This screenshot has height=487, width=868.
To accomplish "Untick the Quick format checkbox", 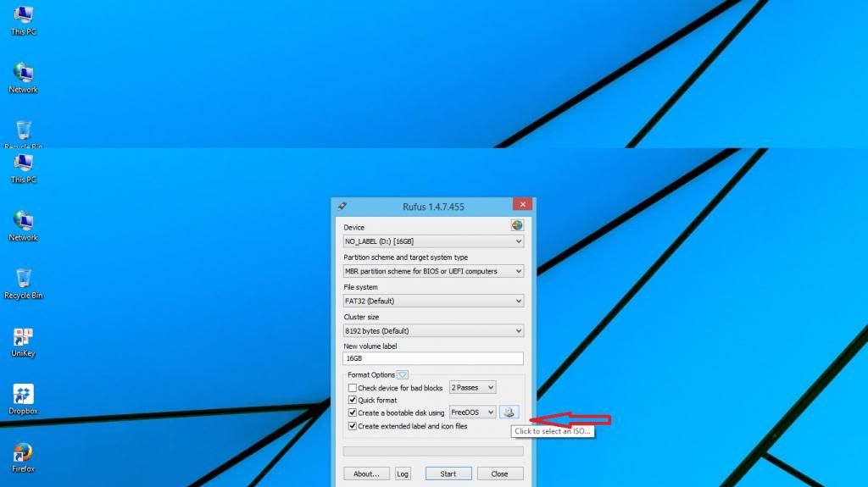I will pos(352,400).
